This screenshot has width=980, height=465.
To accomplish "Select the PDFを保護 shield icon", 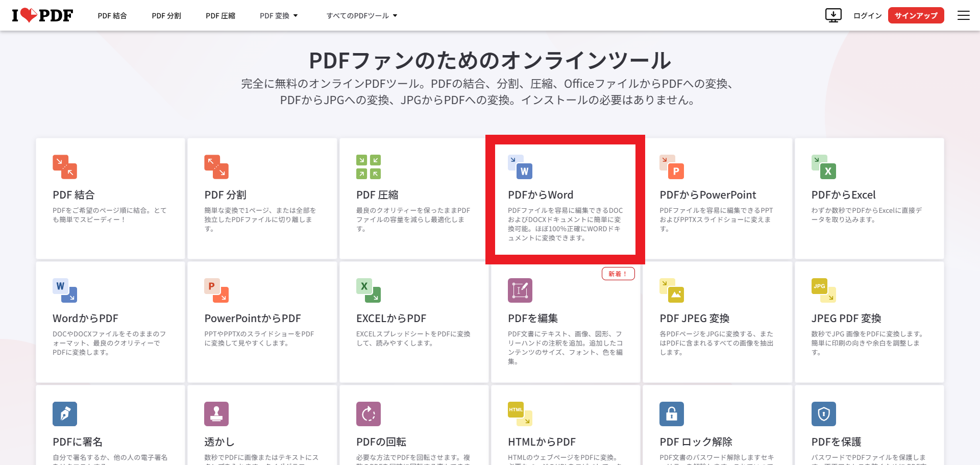I will pos(824,414).
